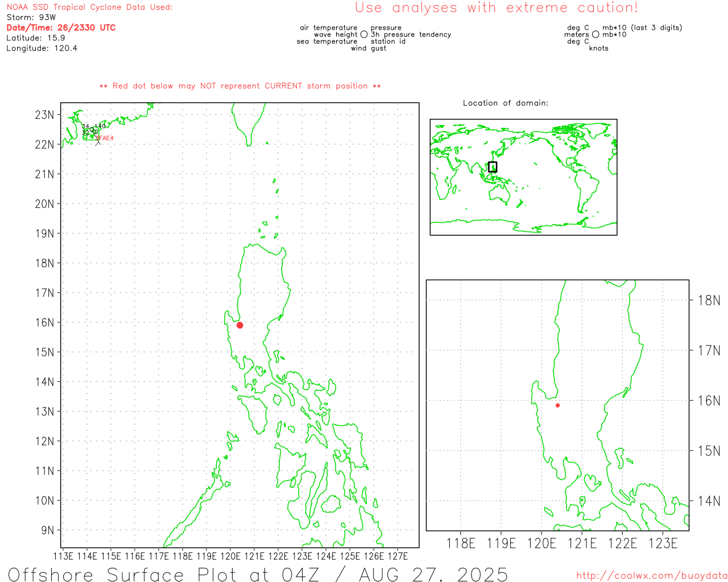Click the 'Use analyses with extreme caution!' warning
The width and height of the screenshot is (728, 582).
tap(497, 8)
